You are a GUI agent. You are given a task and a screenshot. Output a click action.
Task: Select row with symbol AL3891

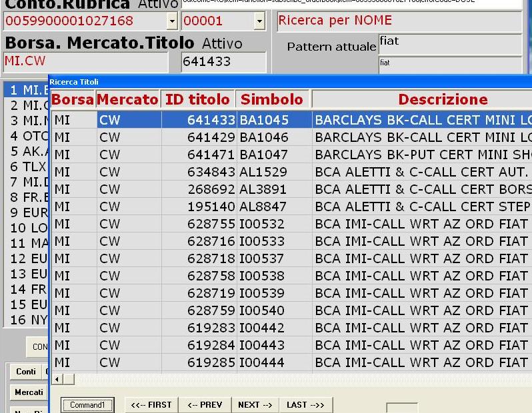(291, 189)
